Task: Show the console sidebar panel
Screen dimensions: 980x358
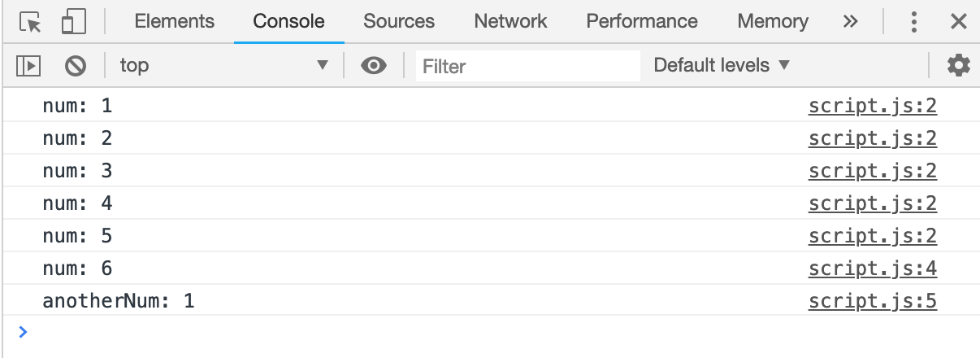Action: tap(29, 65)
